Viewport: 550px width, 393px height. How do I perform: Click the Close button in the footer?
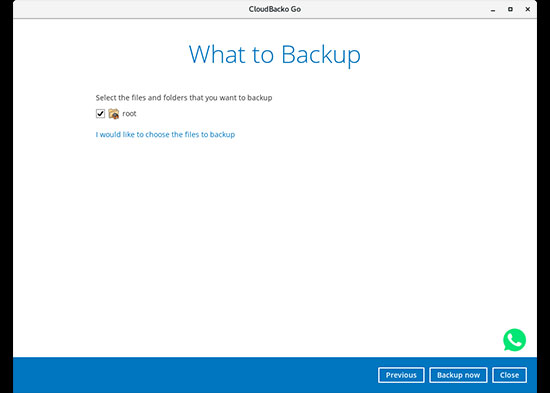coord(509,375)
